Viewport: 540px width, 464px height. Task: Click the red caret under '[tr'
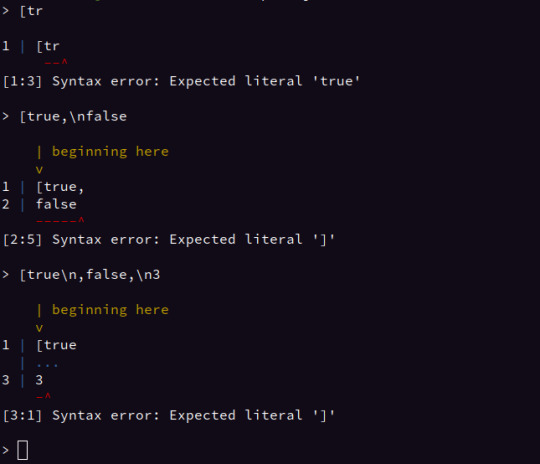point(64,62)
